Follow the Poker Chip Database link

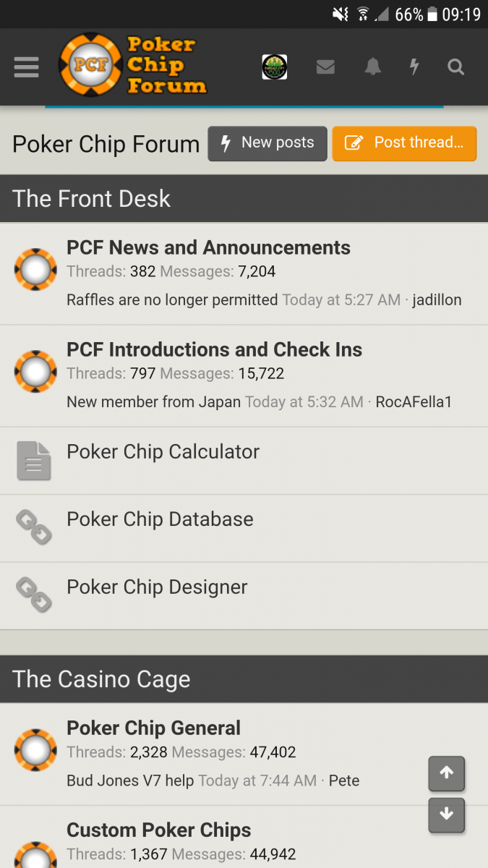pos(160,519)
